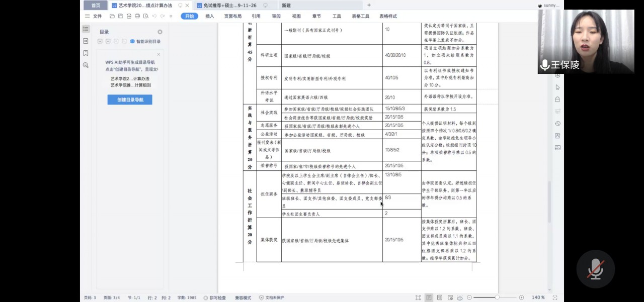Screen dimensions: 644x302
Task: Click the history clock icon in right sidebar
Action: point(557,124)
